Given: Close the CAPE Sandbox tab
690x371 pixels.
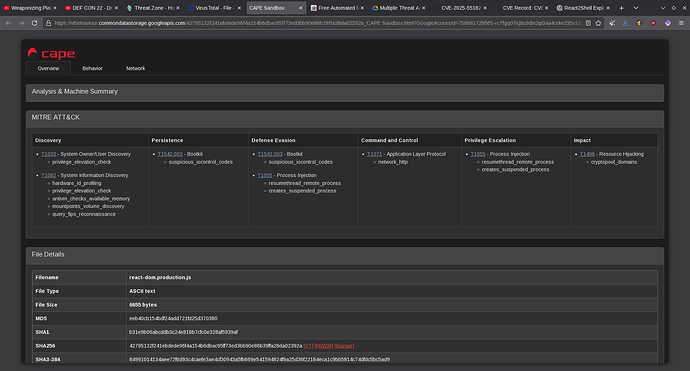Looking at the screenshot, I should pyautogui.click(x=301, y=8).
